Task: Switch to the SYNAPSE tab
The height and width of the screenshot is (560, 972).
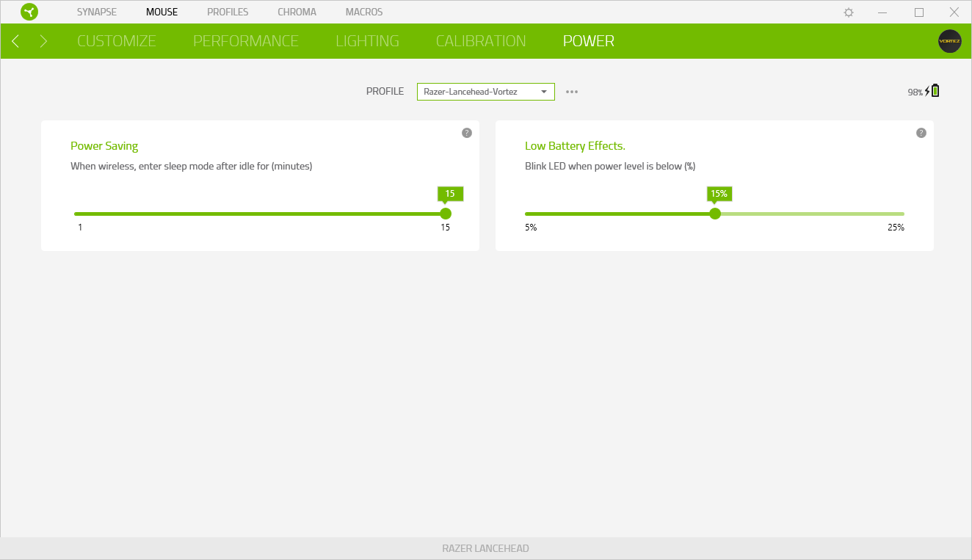Action: [x=97, y=12]
